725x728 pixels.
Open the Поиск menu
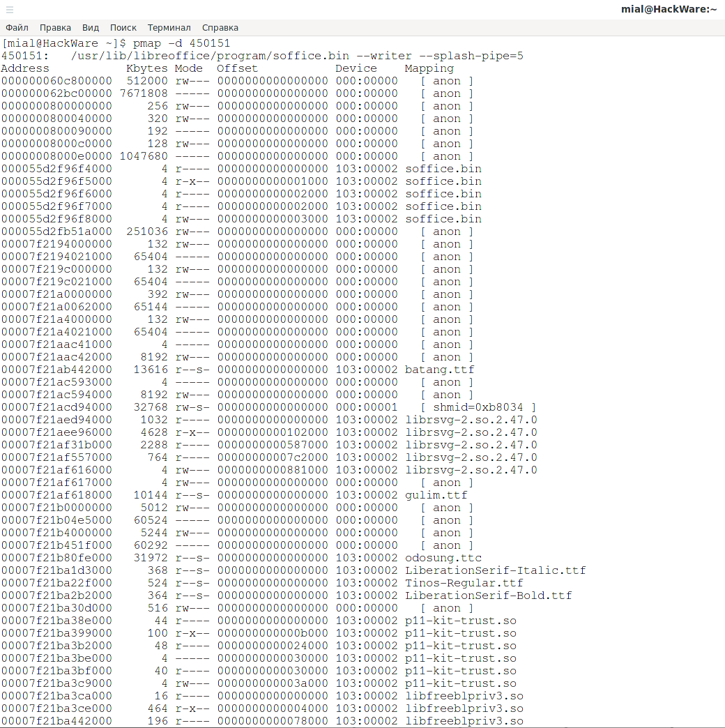click(x=123, y=28)
